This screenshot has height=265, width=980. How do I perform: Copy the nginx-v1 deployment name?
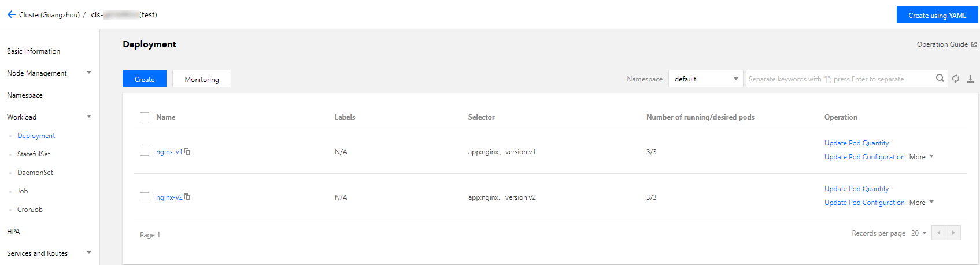click(x=187, y=152)
